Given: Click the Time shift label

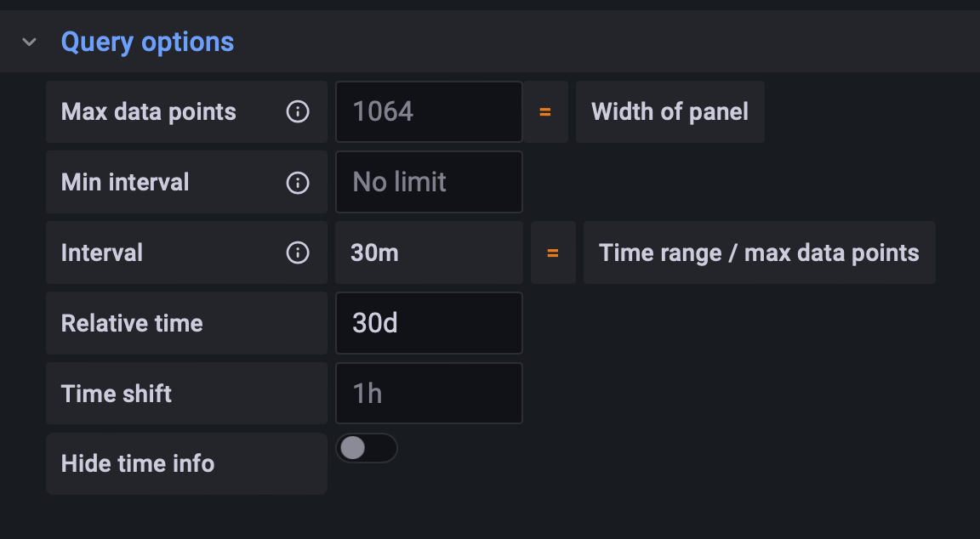Looking at the screenshot, I should point(117,394).
